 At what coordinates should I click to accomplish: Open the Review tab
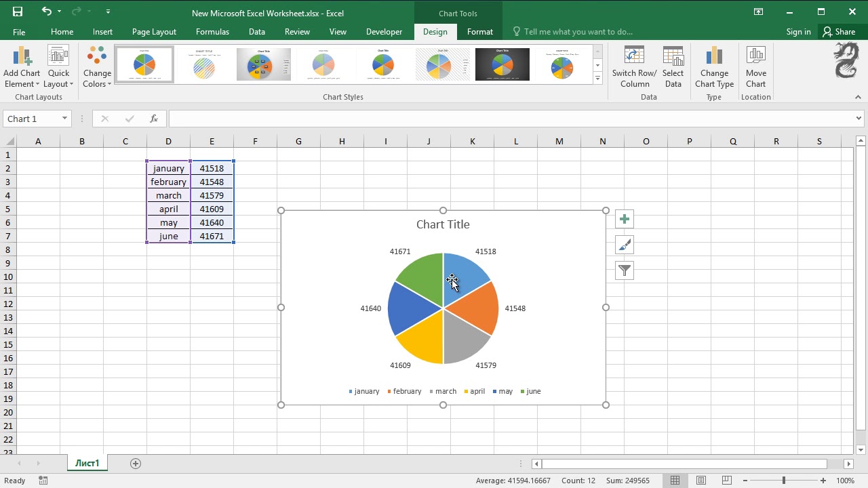[x=297, y=32]
